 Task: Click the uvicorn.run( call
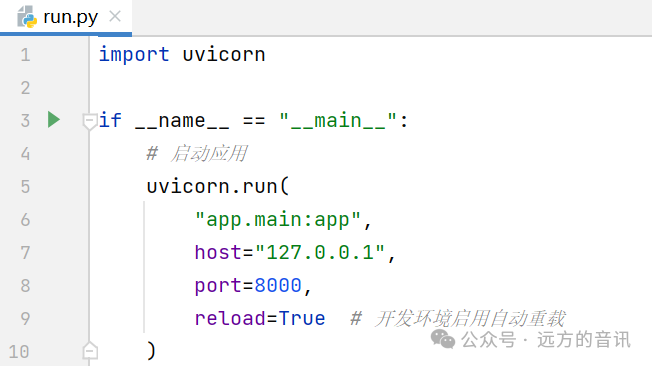click(217, 186)
